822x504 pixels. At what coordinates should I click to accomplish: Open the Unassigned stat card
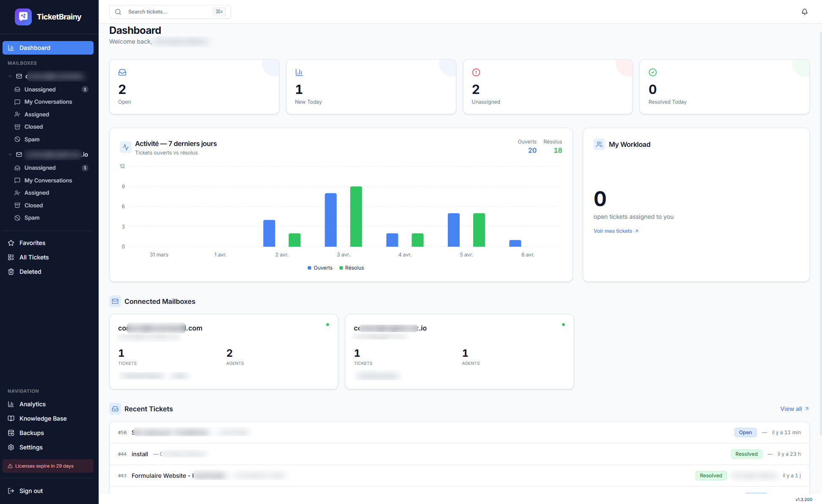547,87
